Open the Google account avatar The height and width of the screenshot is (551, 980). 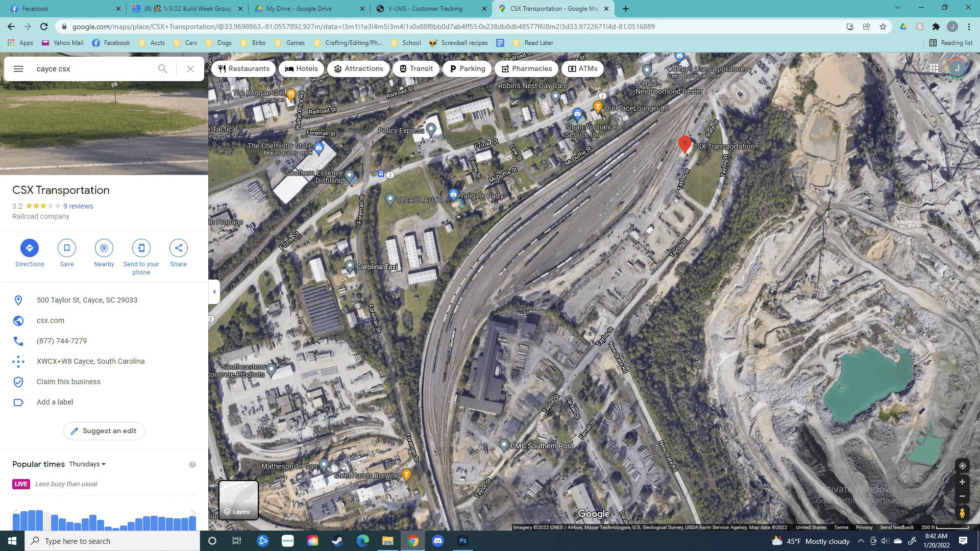[957, 68]
